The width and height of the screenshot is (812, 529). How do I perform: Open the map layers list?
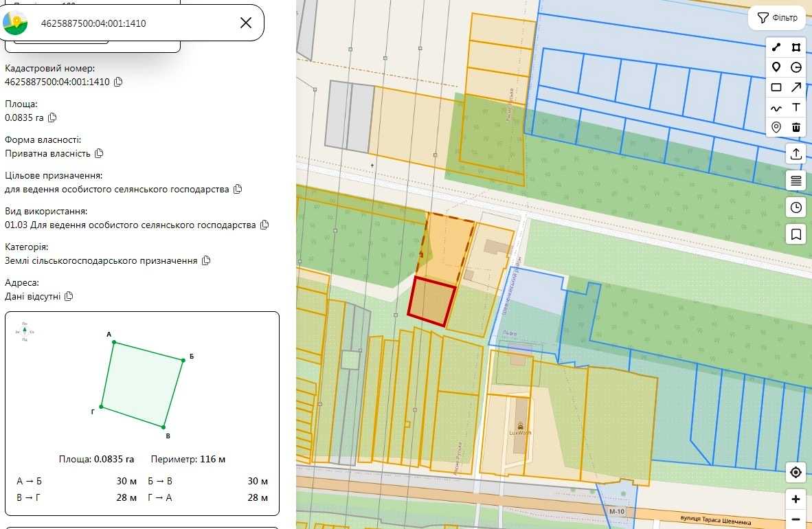click(796, 181)
